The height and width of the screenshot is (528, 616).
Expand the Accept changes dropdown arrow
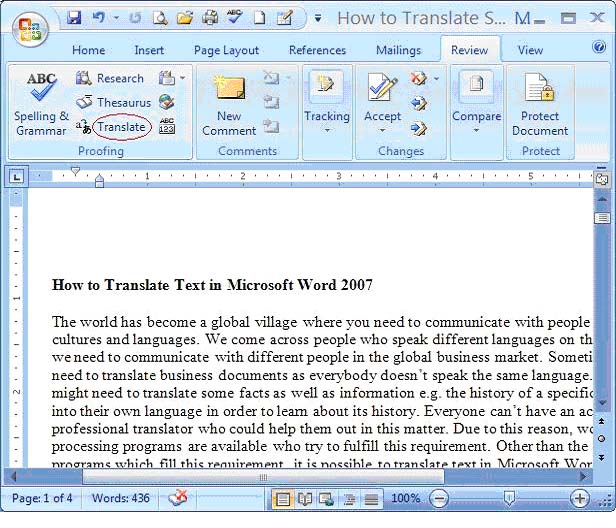point(382,130)
